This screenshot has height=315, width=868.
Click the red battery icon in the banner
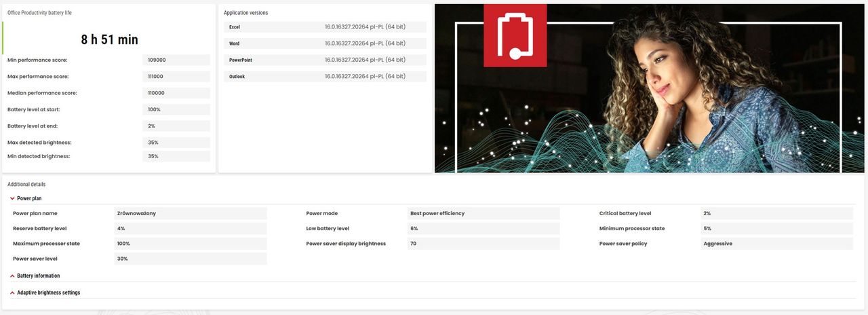(515, 35)
